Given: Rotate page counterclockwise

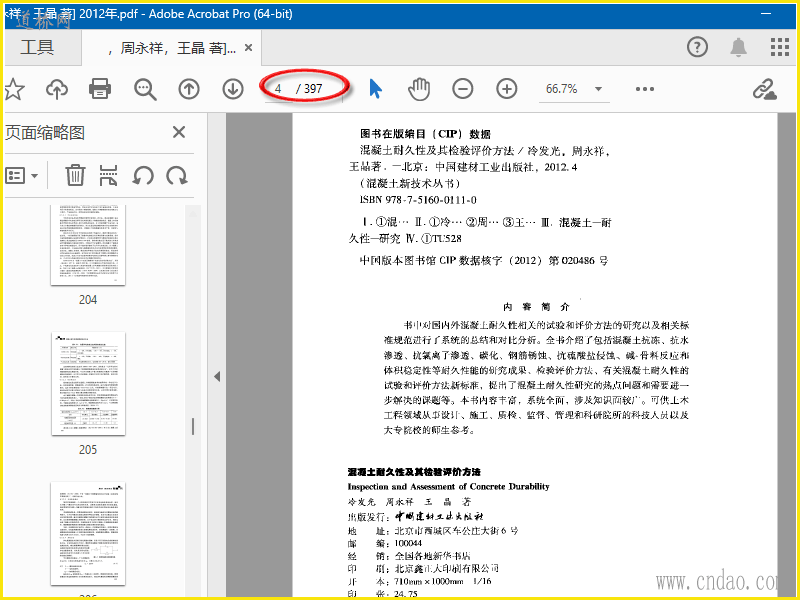Looking at the screenshot, I should [143, 176].
